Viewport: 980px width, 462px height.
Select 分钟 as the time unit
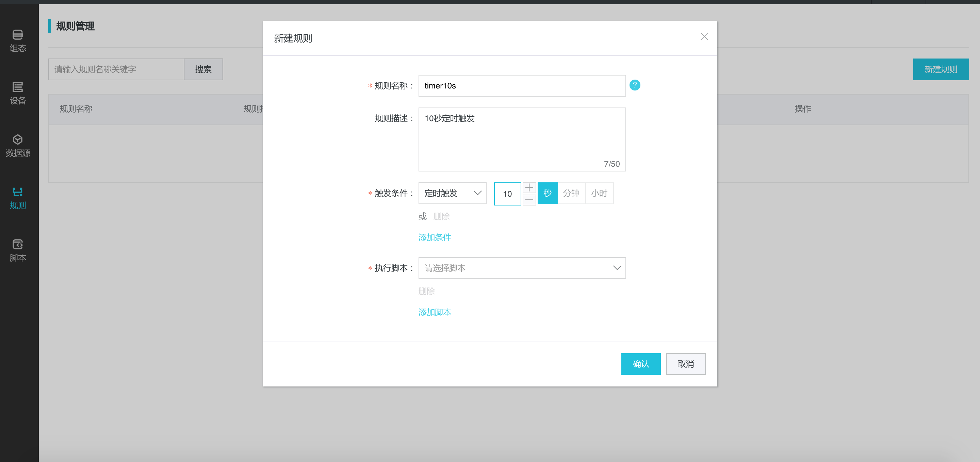(x=571, y=193)
